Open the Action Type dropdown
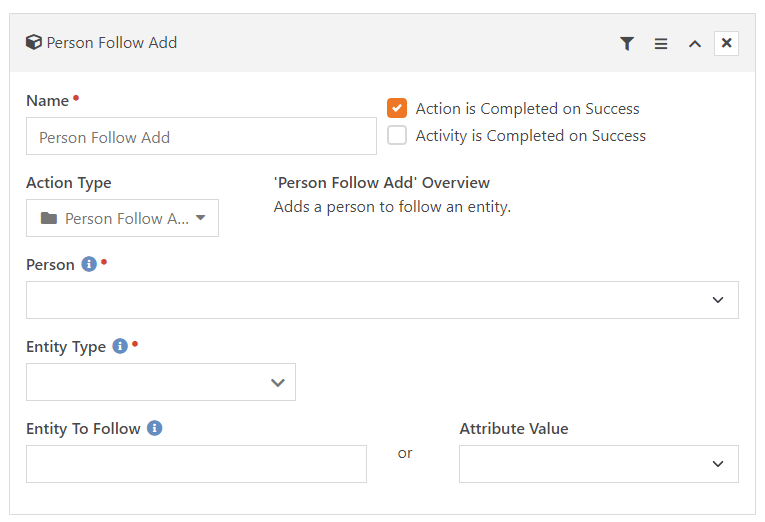The width and height of the screenshot is (765, 522). 122,218
